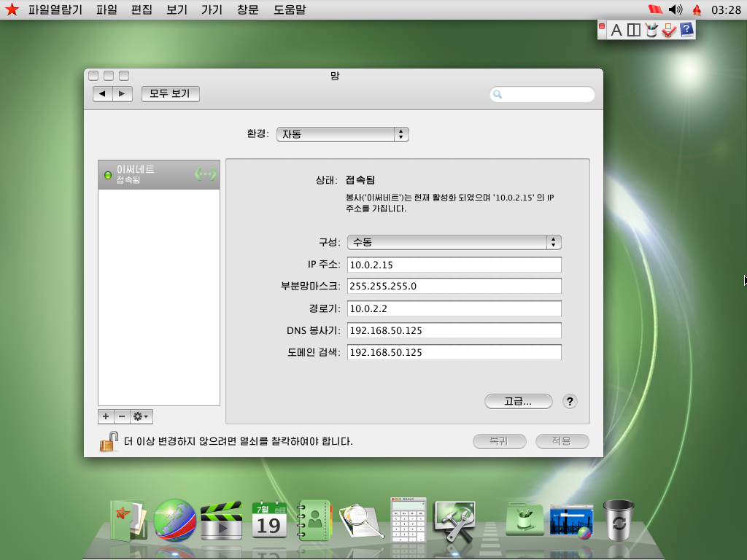The width and height of the screenshot is (747, 560).
Task: Remove the service with minus button
Action: [122, 416]
